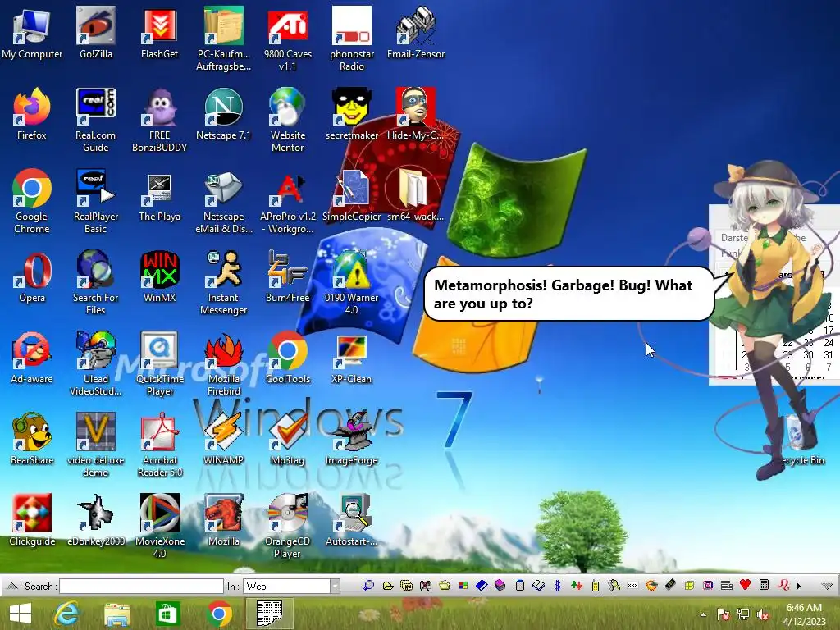Click the open folder icon in search toolbar
This screenshot has height=630, width=840.
pos(388,586)
